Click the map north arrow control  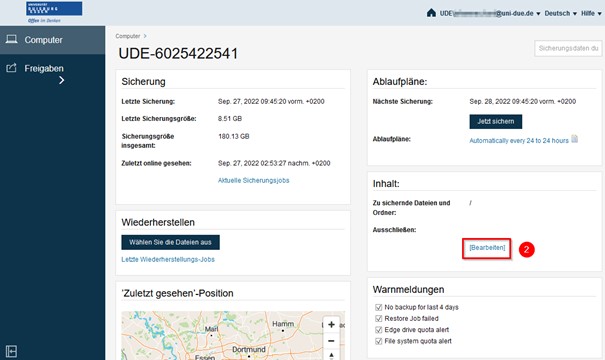click(x=331, y=355)
